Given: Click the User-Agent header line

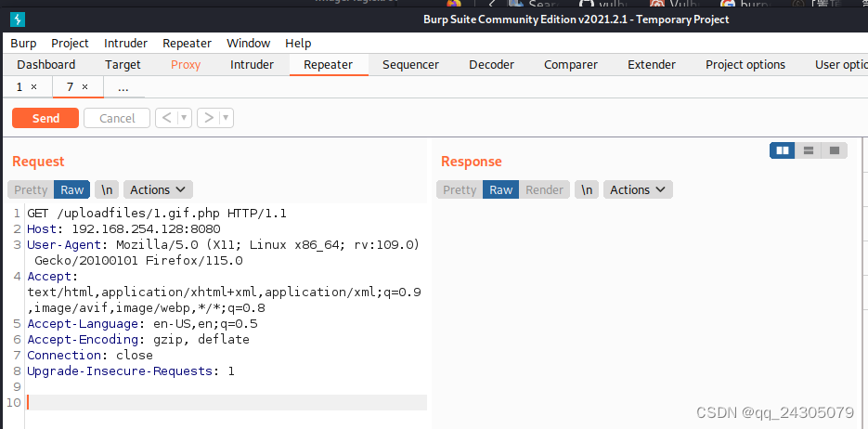Looking at the screenshot, I should (x=224, y=253).
